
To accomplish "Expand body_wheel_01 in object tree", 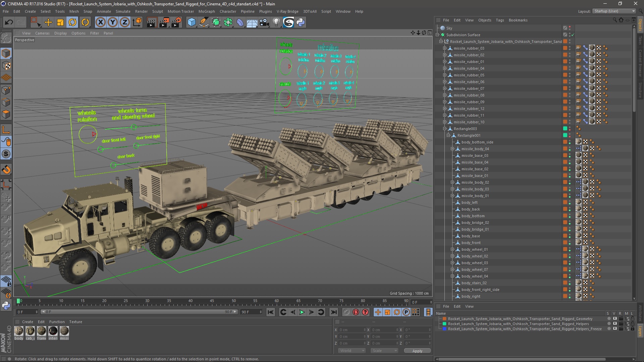I will 452,249.
